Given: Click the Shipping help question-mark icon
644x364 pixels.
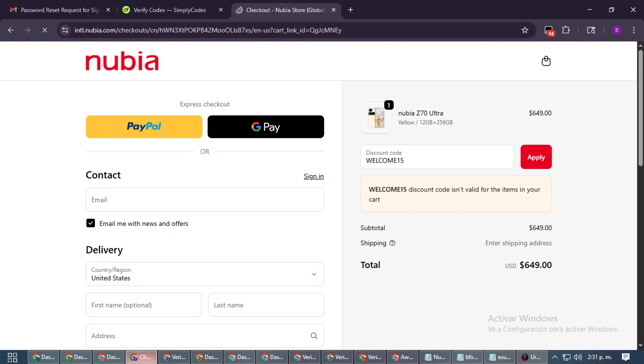Looking at the screenshot, I should (x=392, y=243).
